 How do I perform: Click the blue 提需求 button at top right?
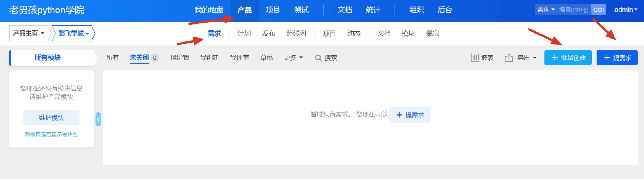click(x=617, y=58)
